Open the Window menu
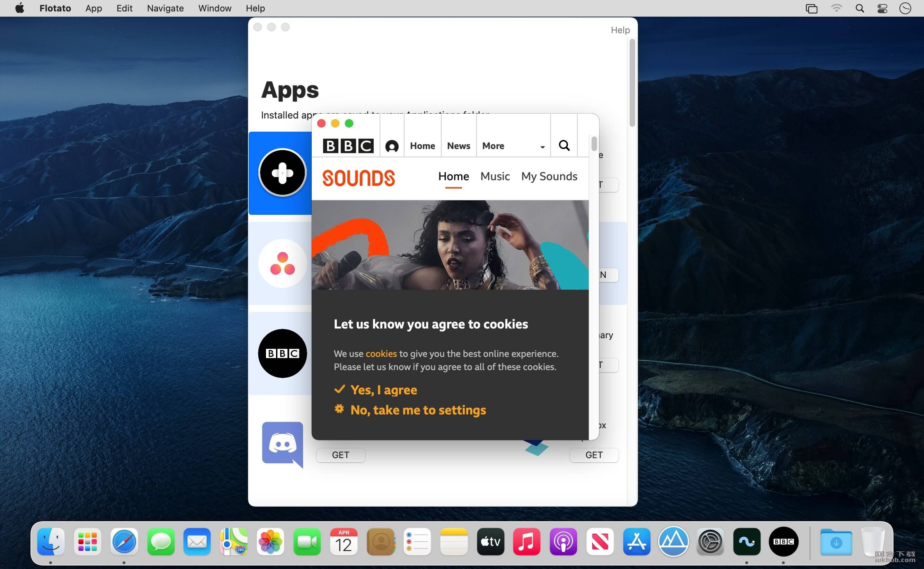This screenshot has height=569, width=924. click(x=215, y=8)
